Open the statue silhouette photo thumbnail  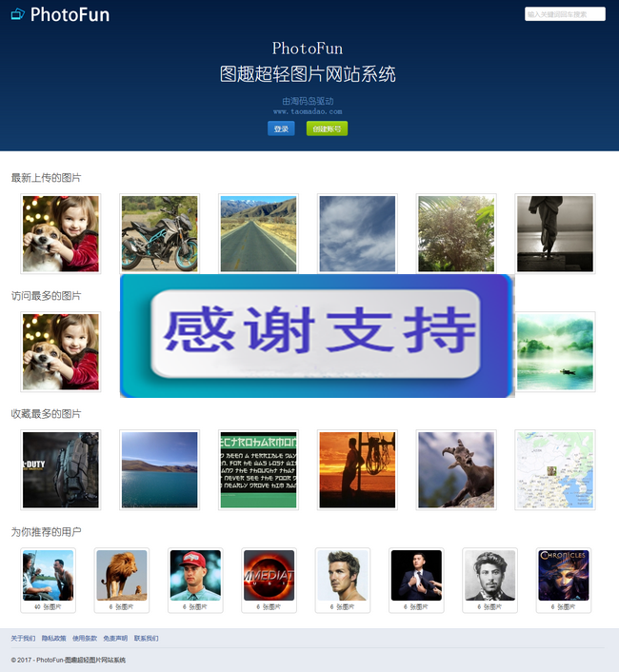coord(555,233)
